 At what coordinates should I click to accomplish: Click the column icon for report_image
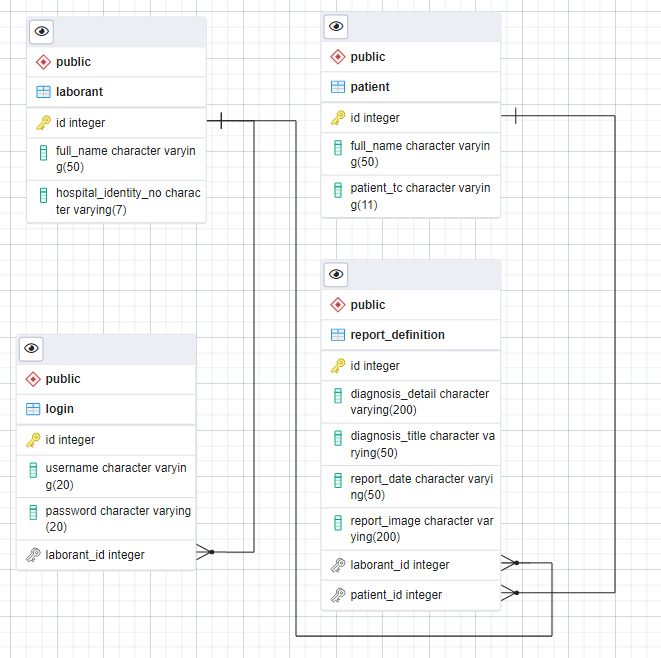point(338,523)
